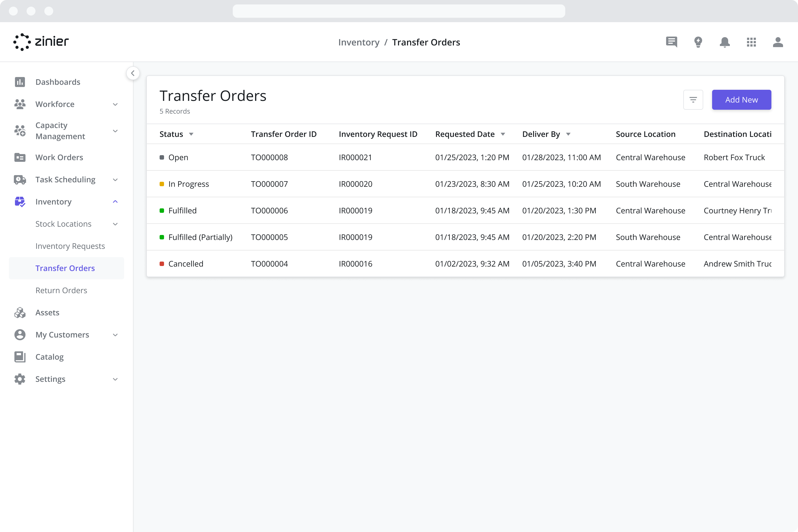Screen dimensions: 798x532
Task: Open the user profile icon
Action: click(x=778, y=42)
